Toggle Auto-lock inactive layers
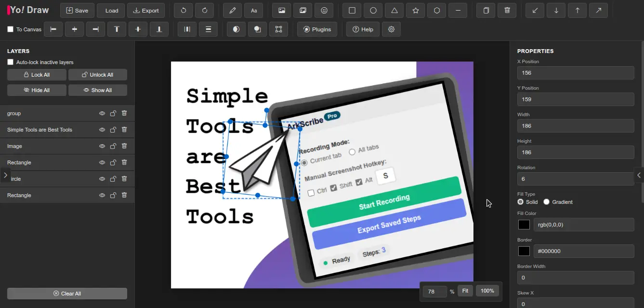Screen dimensions: 644x308 pyautogui.click(x=10, y=62)
